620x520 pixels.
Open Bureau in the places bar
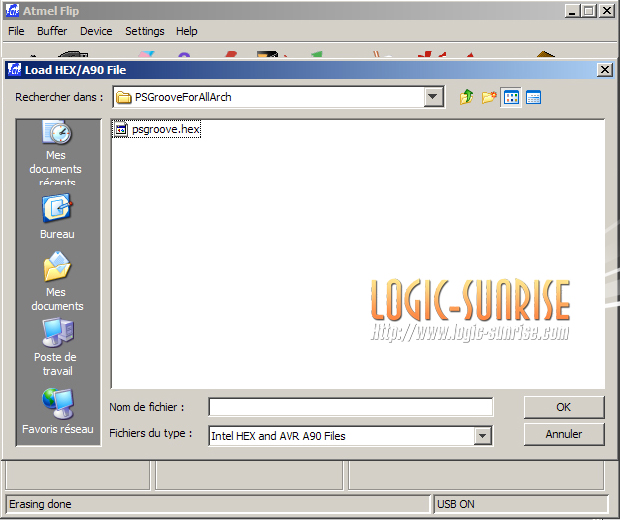57,216
